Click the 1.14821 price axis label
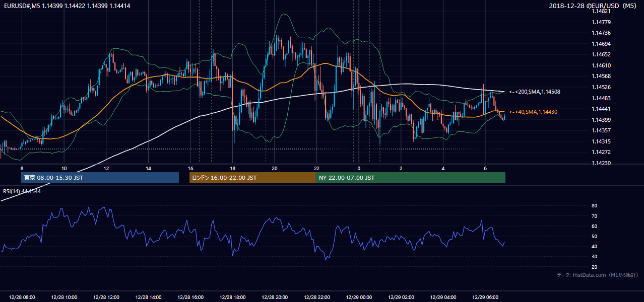The width and height of the screenshot is (644, 302). [x=601, y=11]
